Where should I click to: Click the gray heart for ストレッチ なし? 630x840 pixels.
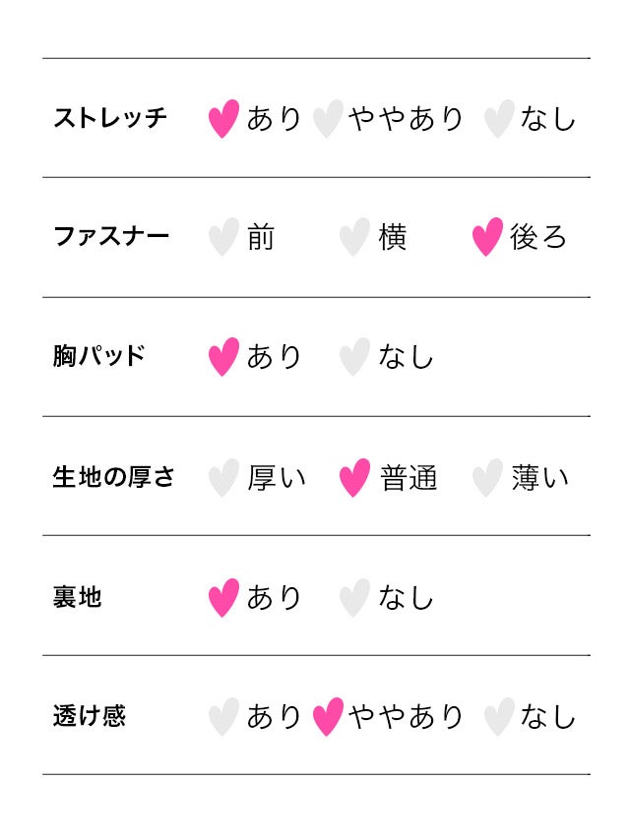pyautogui.click(x=499, y=119)
